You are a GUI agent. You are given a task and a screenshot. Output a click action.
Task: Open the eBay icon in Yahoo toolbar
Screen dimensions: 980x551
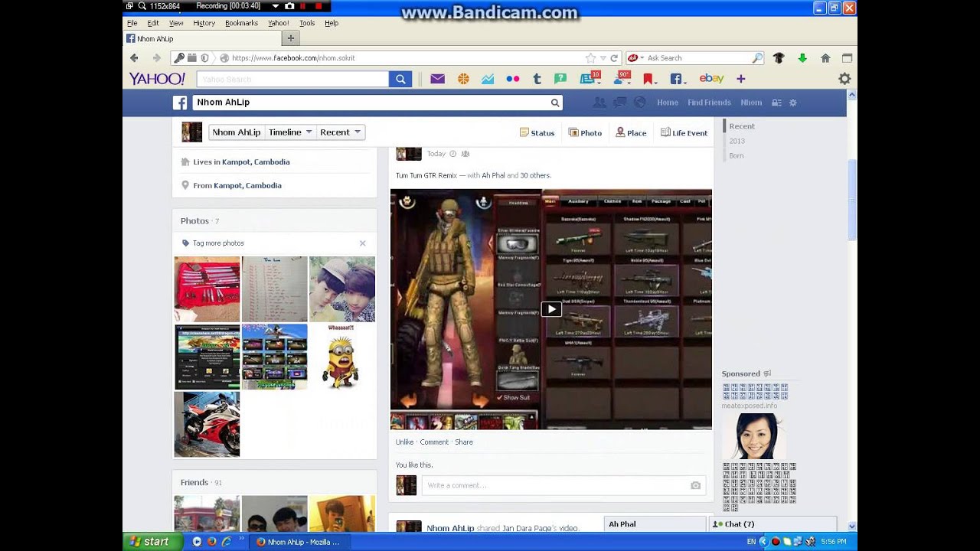711,78
